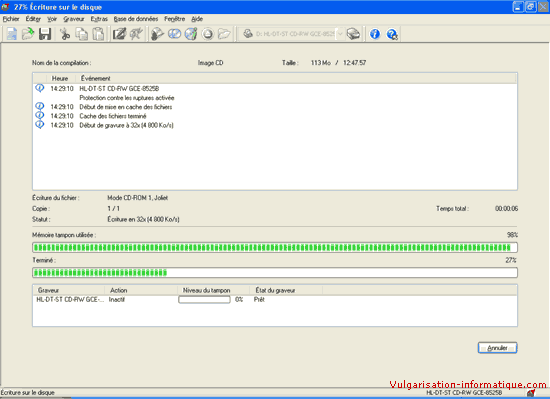Screen dimensions: 550x399
Task: Click the disc info icon
Action: [191, 34]
